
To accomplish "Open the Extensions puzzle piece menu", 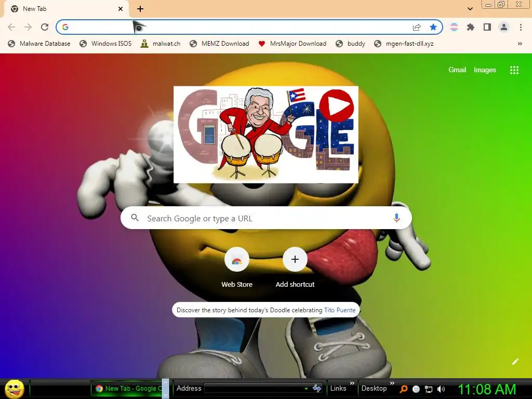I will click(470, 27).
